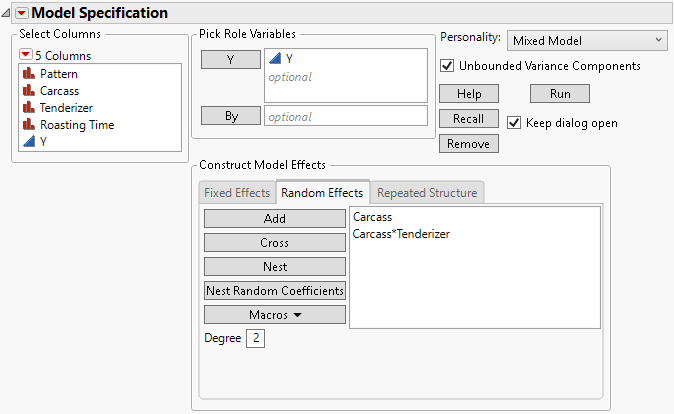This screenshot has width=674, height=414.
Task: Click the Nest Random Coefficients button
Action: (x=274, y=290)
